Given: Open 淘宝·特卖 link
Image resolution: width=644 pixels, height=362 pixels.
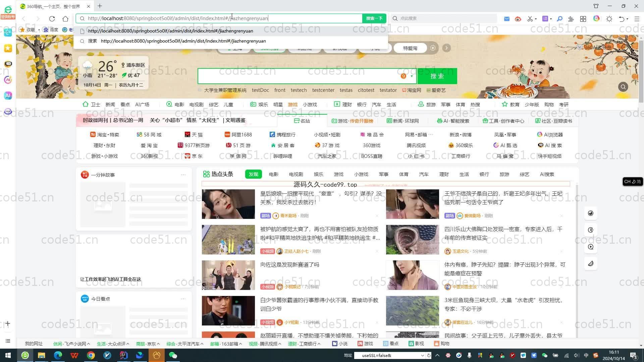Looking at the screenshot, I should coord(104,134).
